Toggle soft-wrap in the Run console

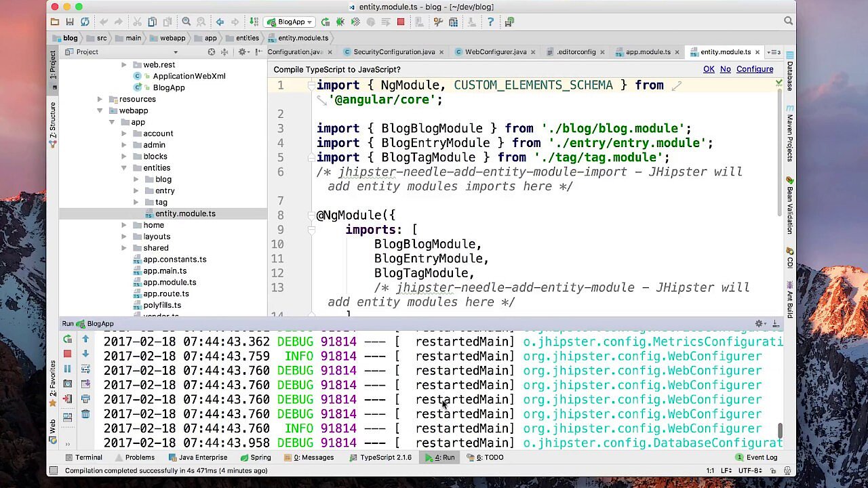coord(85,369)
